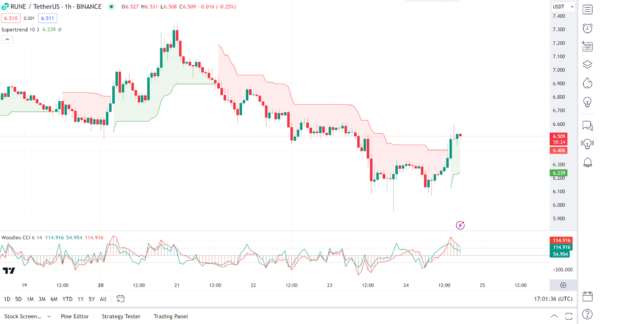Click the bold 20 date axis label
The height and width of the screenshot is (324, 644).
[101, 285]
